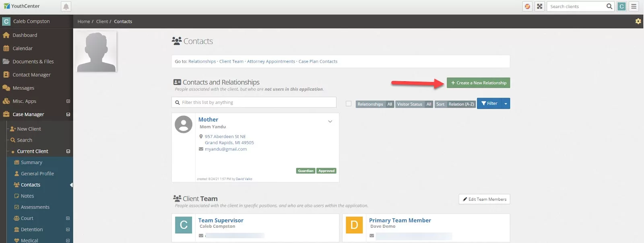Open Team Supervisor title link
Screen dimensions: 644x243
point(221,220)
